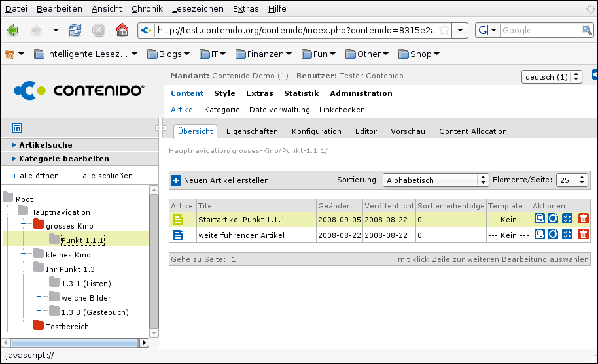The image size is (598, 364).
Task: Click the monitor icon for weiterführender Artikel
Action: click(540, 235)
